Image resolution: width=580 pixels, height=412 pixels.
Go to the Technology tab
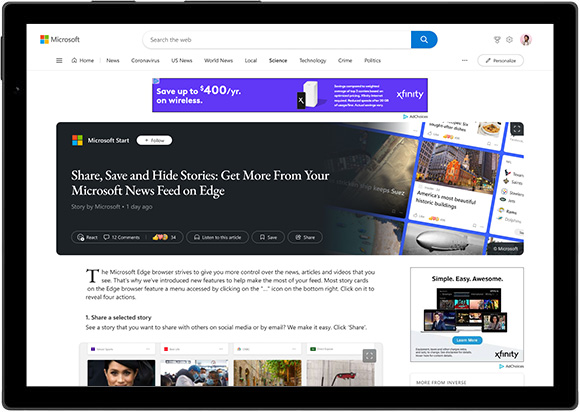[x=313, y=60]
